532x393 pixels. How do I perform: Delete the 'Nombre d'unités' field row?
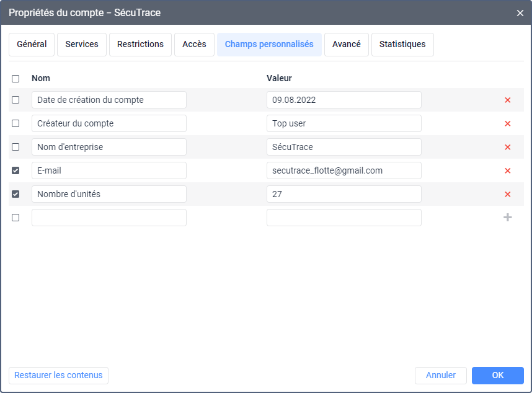pos(507,194)
